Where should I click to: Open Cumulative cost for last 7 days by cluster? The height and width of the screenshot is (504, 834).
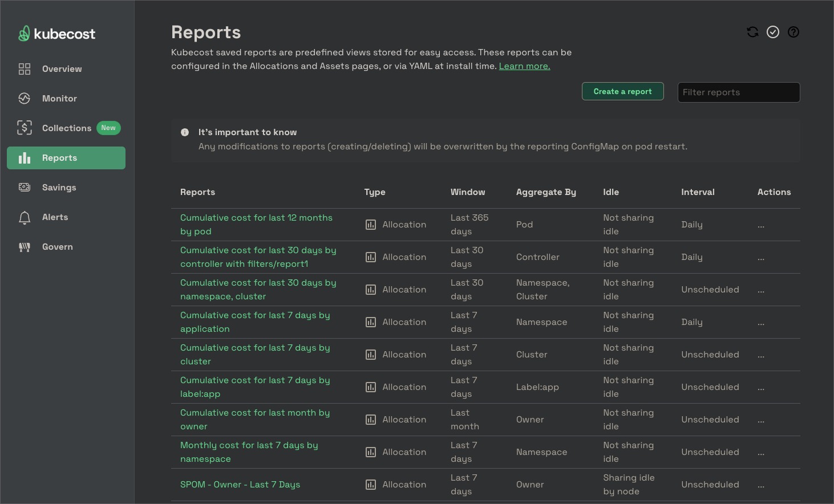coord(255,355)
